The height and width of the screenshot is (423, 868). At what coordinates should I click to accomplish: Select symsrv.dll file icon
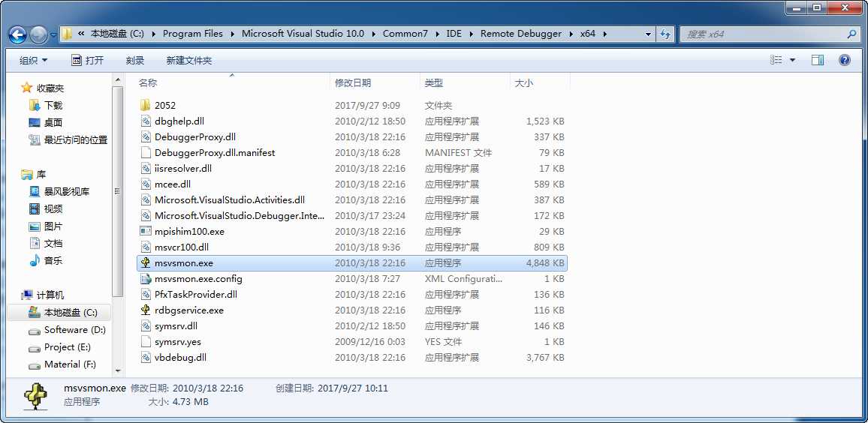point(145,325)
